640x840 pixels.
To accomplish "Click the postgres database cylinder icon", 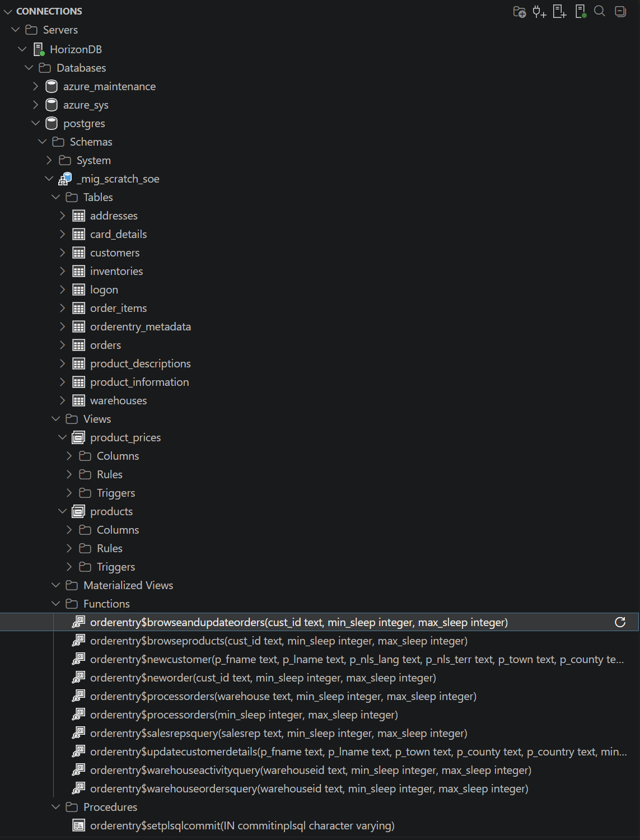I will 52,123.
